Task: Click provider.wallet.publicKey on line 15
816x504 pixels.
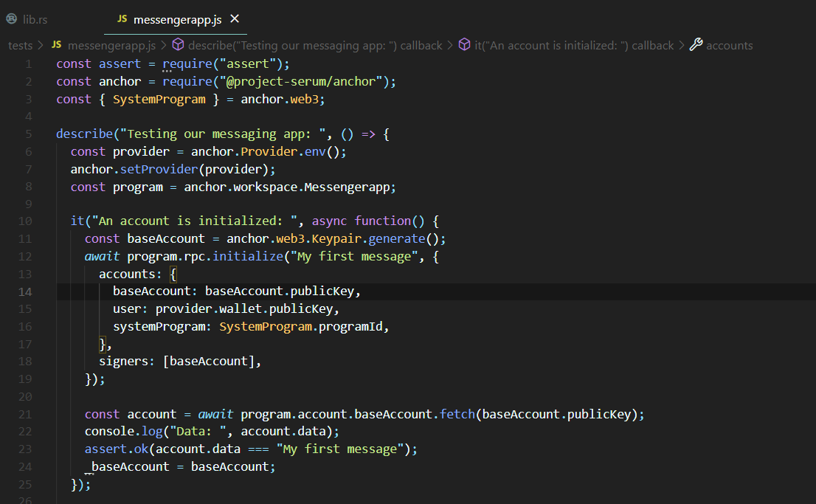Action: pos(244,309)
